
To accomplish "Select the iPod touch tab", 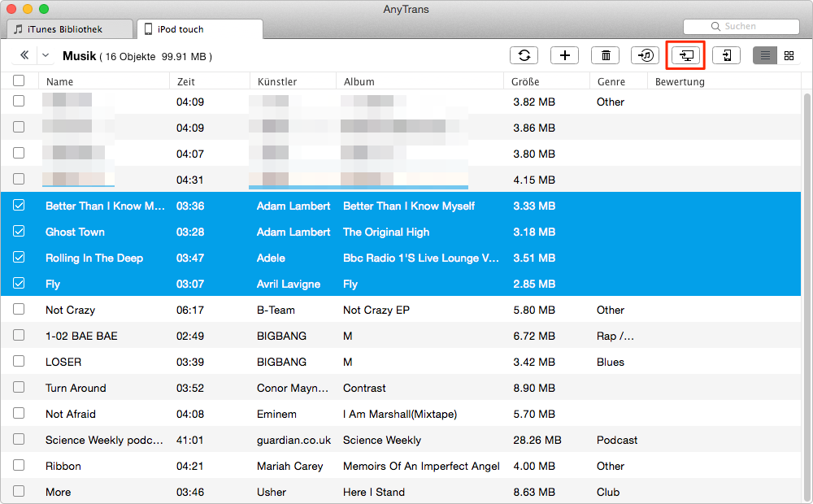I will click(200, 29).
